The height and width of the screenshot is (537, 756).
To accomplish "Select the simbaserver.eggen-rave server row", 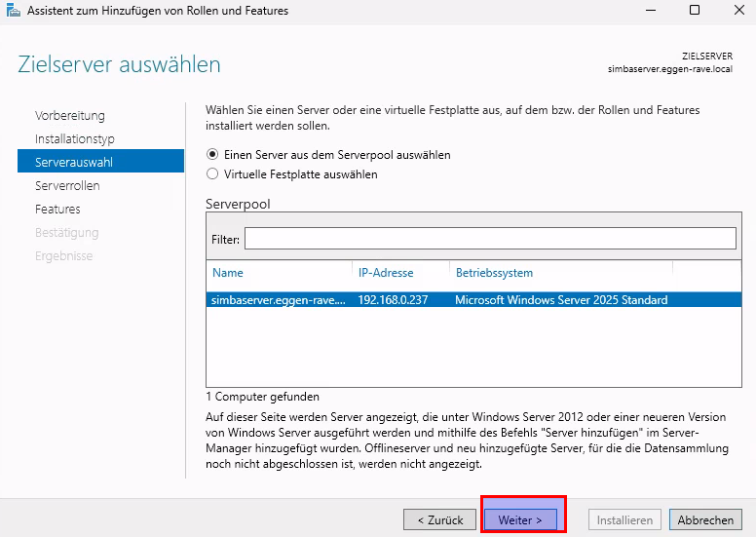I will pyautogui.click(x=278, y=300).
